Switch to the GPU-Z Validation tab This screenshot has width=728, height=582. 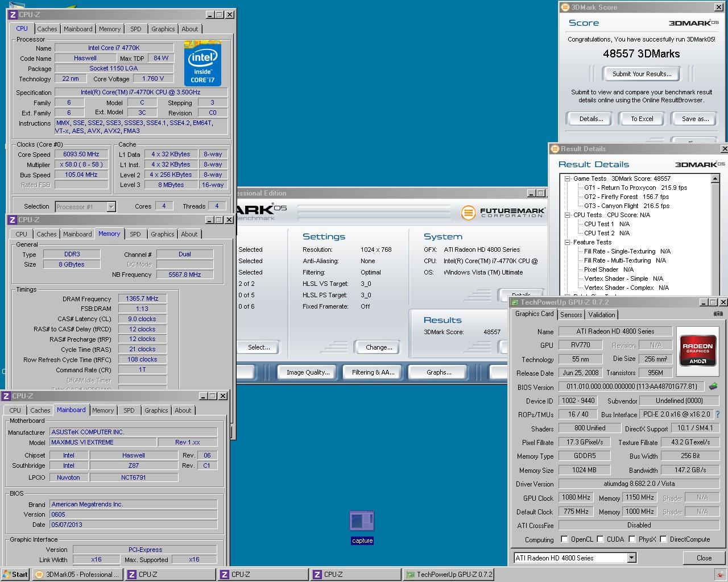(602, 314)
